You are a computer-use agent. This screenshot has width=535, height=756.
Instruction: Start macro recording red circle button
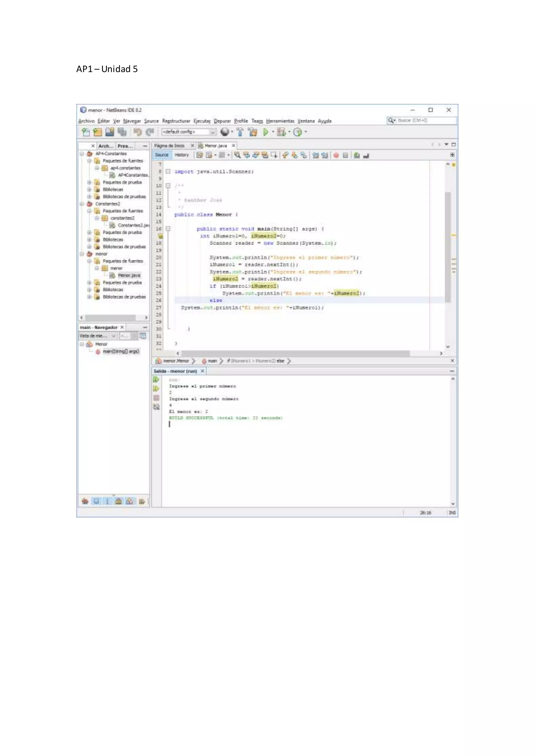click(336, 155)
